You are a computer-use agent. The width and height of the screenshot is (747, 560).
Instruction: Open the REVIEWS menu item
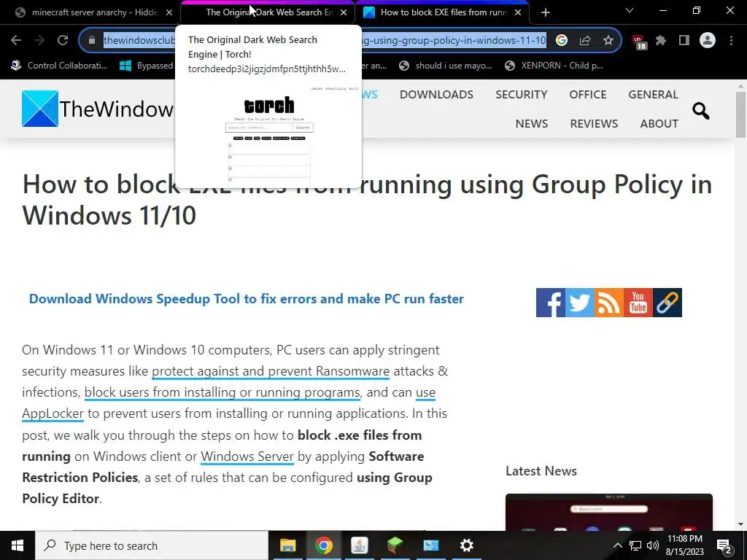tap(594, 123)
